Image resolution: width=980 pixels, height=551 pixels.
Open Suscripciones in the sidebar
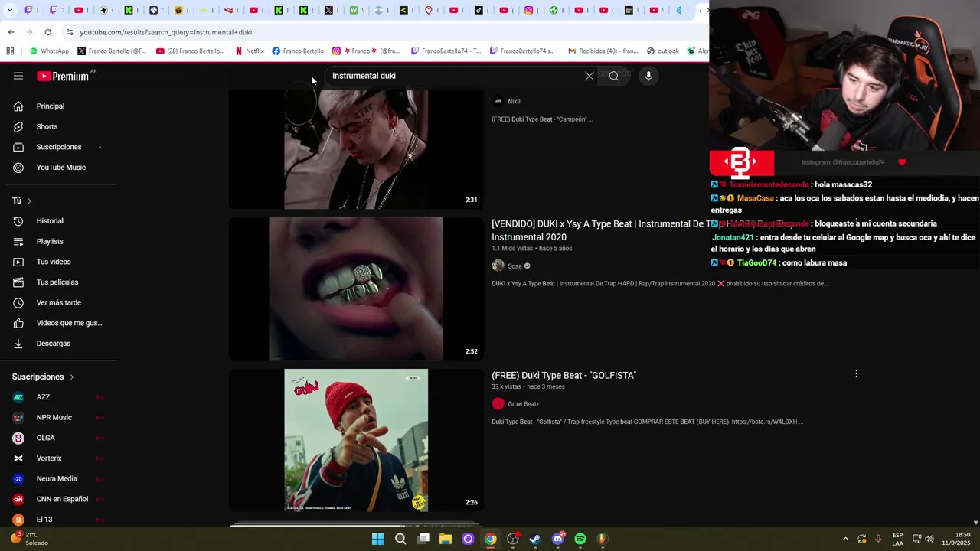(x=57, y=147)
